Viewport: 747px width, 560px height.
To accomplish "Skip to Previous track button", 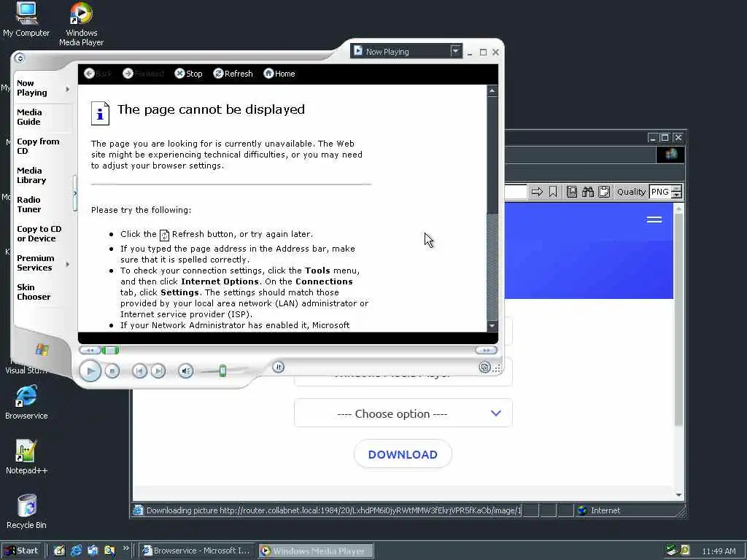I will (x=139, y=371).
